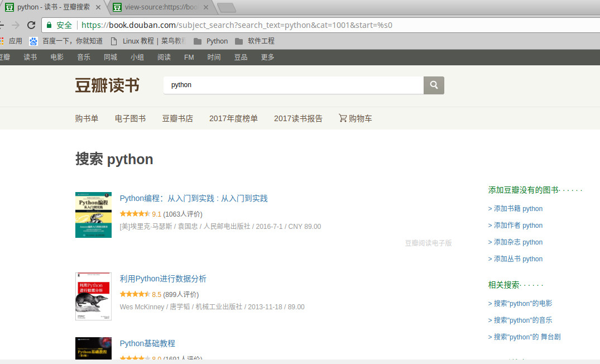Click the 豆瓣读书 site logo
This screenshot has width=600, height=364.
pos(107,85)
